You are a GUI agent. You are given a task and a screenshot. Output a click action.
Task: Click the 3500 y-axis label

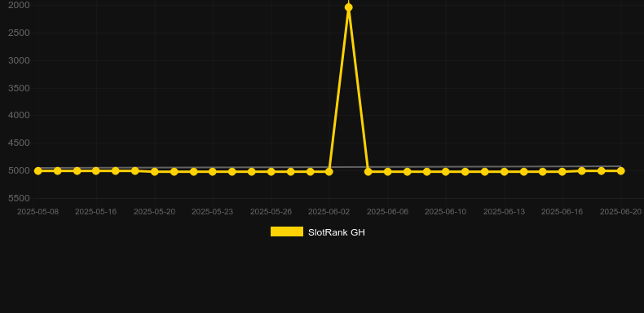[x=19, y=88]
